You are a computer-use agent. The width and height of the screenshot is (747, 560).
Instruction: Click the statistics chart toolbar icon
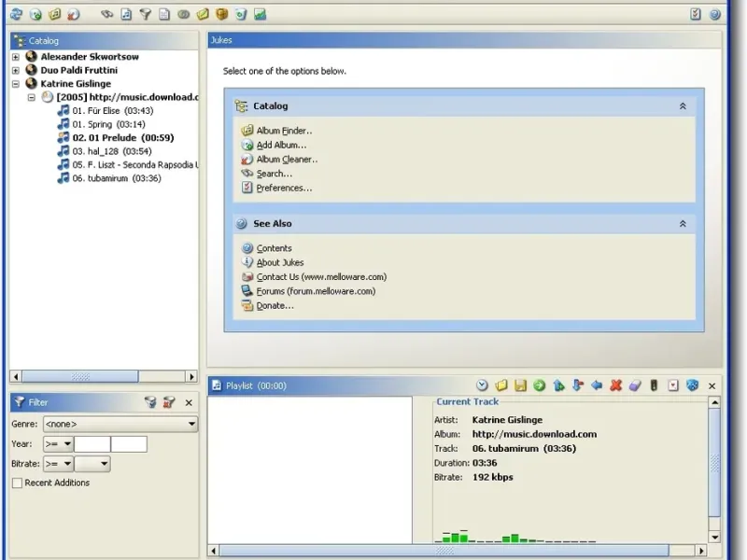(x=261, y=14)
